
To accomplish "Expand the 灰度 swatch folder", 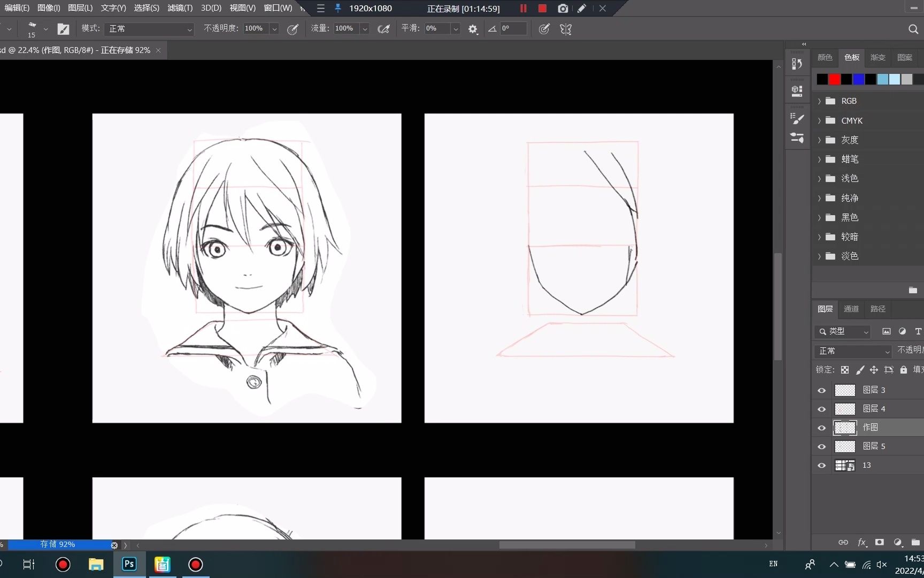I will click(819, 140).
